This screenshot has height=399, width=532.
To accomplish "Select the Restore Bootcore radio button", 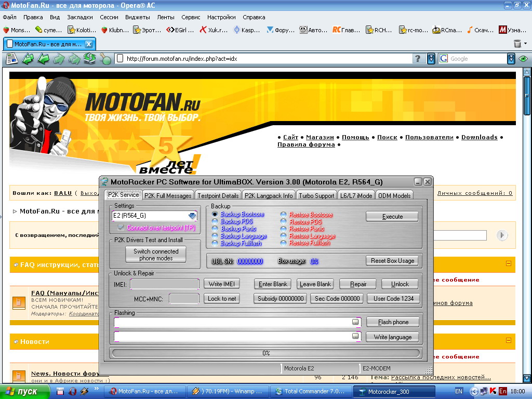I will tap(283, 215).
